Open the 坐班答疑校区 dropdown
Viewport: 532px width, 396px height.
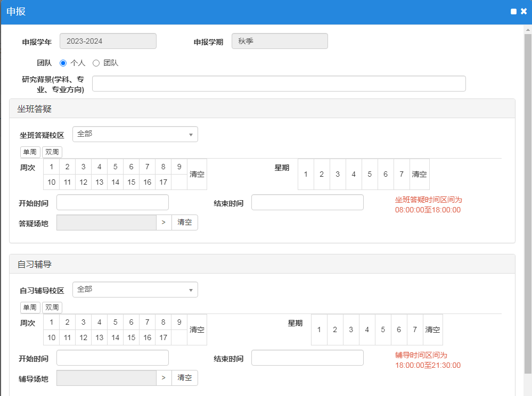click(x=135, y=134)
